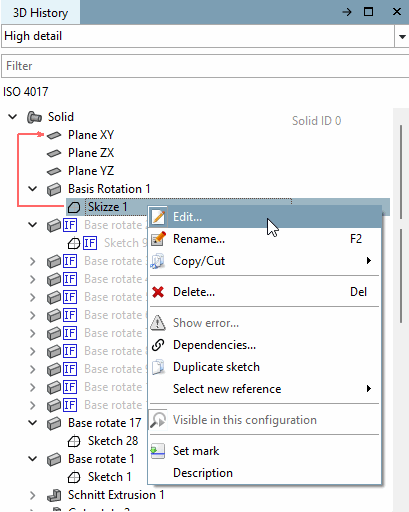Click the Base rotate 1 feature icon
Viewport: 409px width, 512px height.
point(54,459)
